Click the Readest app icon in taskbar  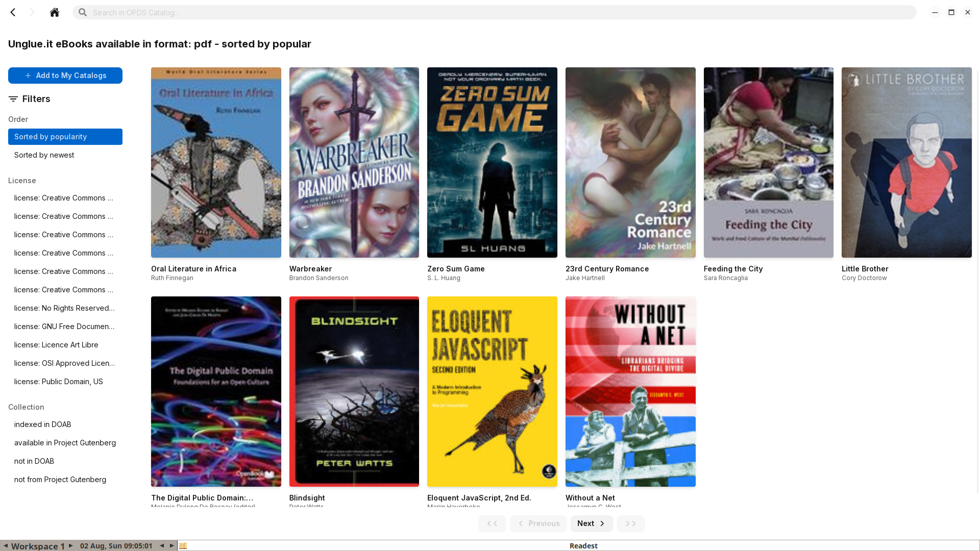(x=183, y=546)
